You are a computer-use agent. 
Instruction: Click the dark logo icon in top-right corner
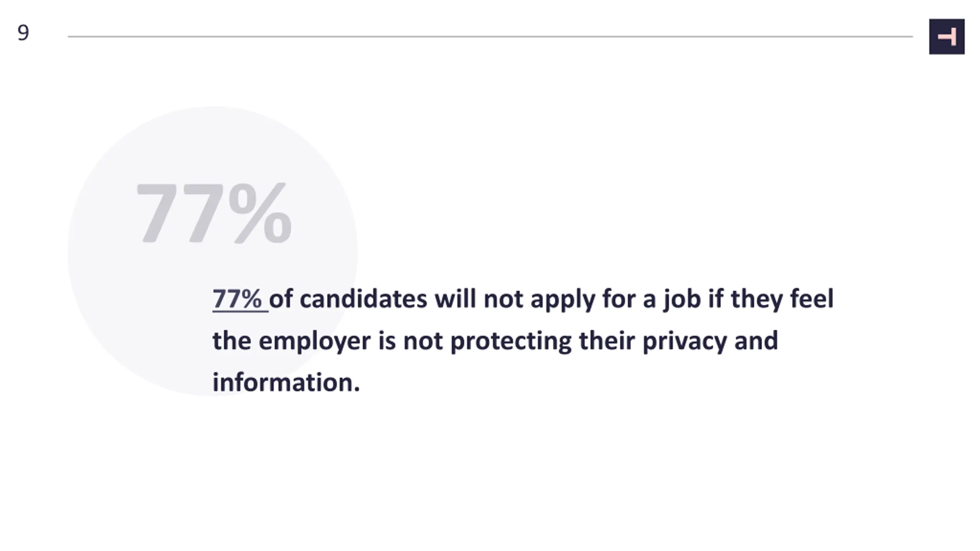(947, 37)
